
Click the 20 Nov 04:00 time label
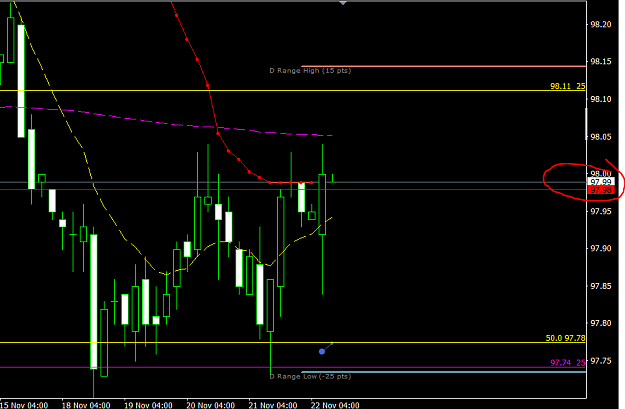point(210,405)
